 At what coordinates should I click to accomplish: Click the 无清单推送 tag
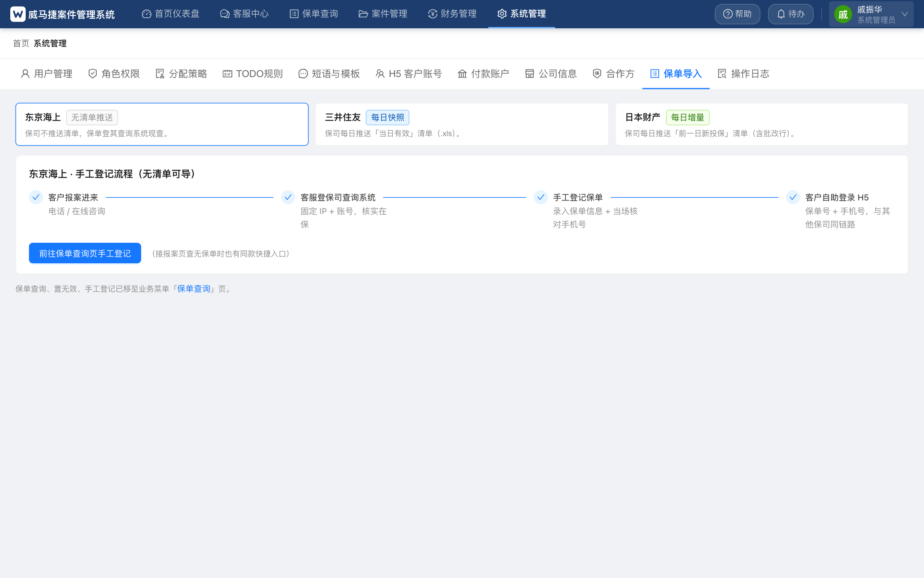[x=92, y=117]
